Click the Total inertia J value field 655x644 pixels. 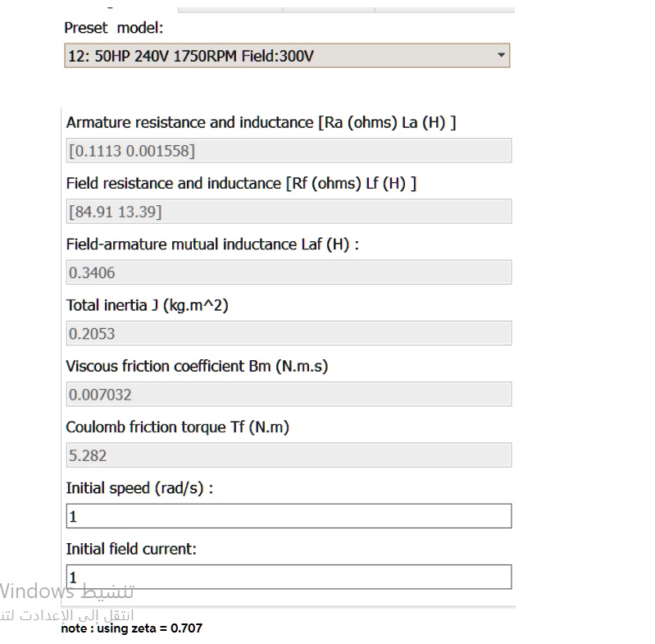coord(289,334)
